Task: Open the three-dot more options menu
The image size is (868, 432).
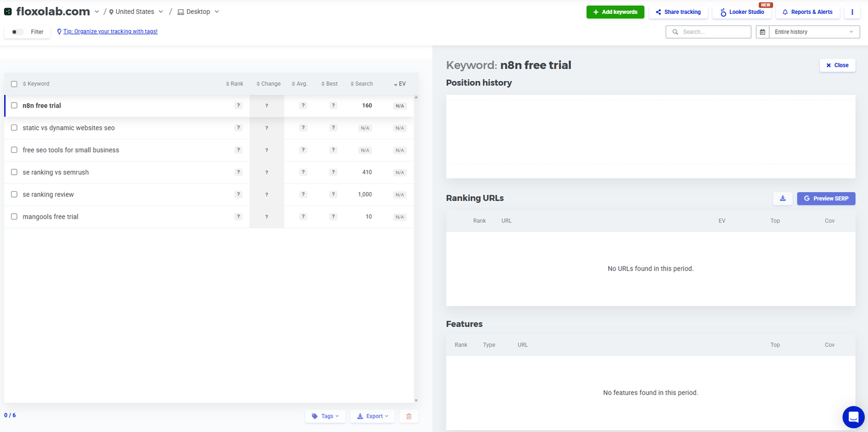Action: click(x=852, y=12)
